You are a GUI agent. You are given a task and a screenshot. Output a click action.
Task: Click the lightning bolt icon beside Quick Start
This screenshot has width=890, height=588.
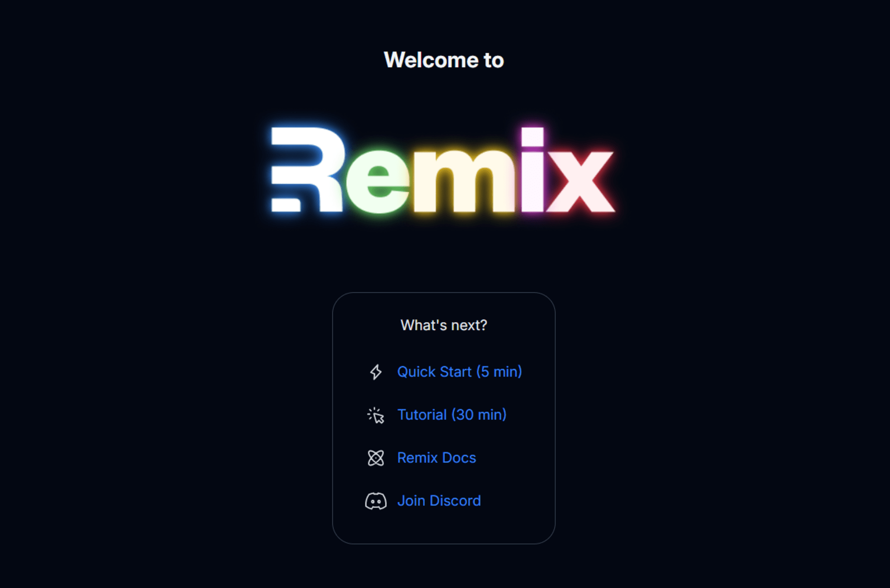click(376, 372)
